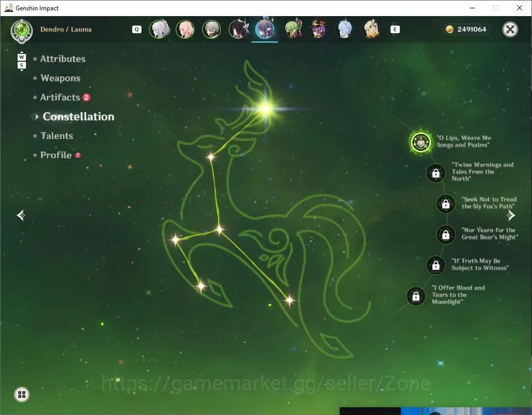Select the pink-haired character portrait

click(185, 29)
